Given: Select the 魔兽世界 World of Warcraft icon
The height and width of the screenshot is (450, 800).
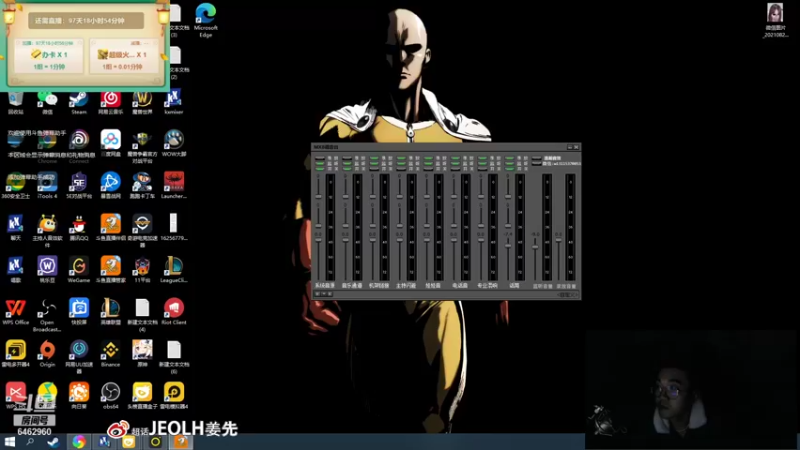Looking at the screenshot, I should (142, 101).
